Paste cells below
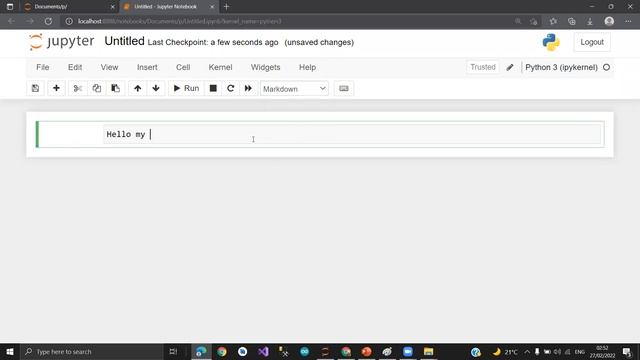Image resolution: width=640 pixels, height=360 pixels. click(x=116, y=88)
